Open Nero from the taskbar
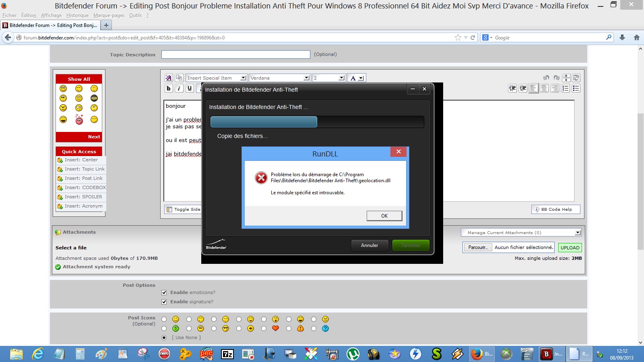This screenshot has height=362, width=644. 164,354
